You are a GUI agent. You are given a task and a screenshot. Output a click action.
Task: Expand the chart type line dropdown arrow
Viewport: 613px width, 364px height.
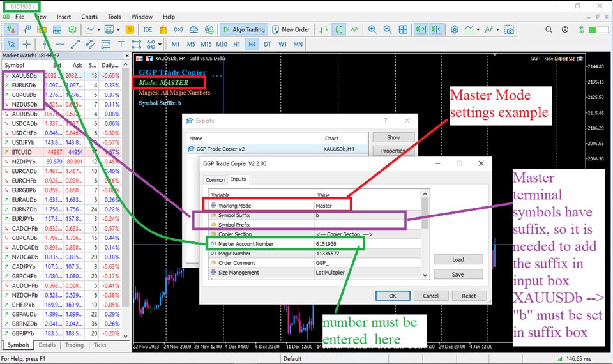[98, 29]
